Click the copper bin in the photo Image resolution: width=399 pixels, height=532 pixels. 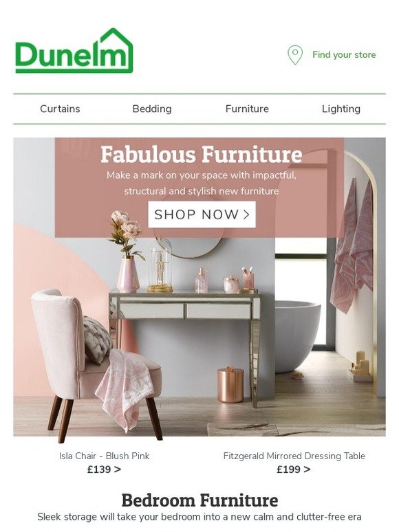coord(230,384)
